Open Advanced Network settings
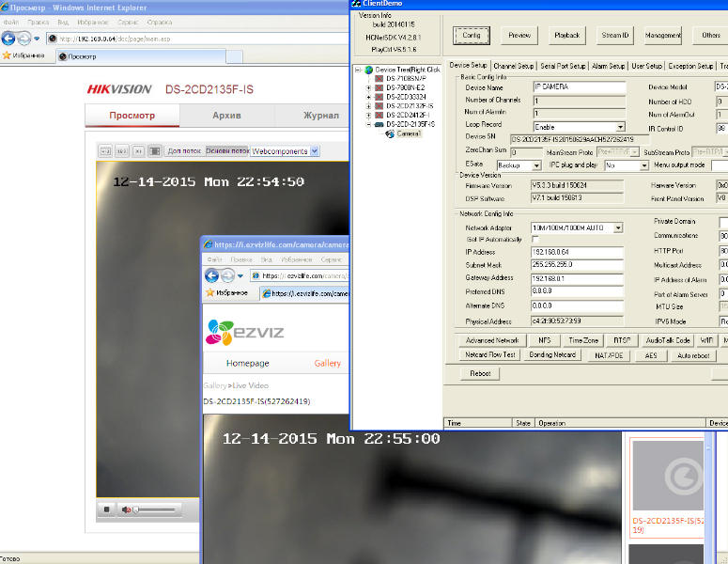This screenshot has width=728, height=564. click(491, 340)
